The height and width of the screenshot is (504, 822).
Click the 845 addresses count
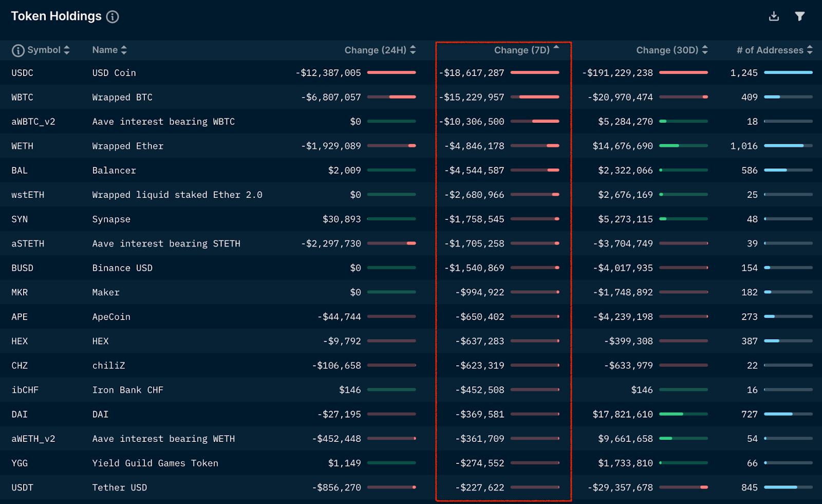pos(750,488)
